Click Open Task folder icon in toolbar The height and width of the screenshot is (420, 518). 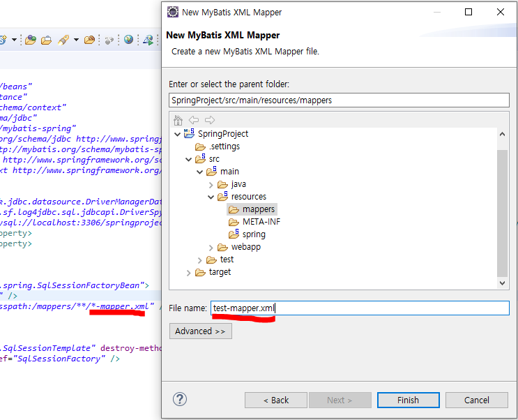click(x=46, y=40)
